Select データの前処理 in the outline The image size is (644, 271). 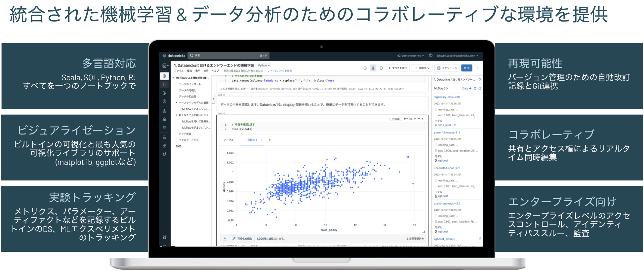[187, 97]
